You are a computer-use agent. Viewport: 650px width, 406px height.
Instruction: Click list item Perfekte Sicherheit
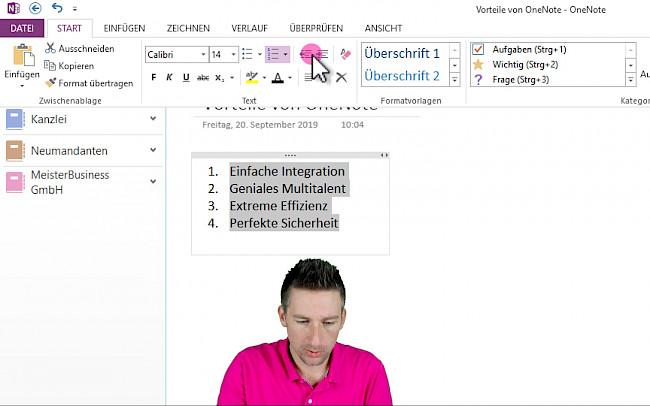click(284, 223)
